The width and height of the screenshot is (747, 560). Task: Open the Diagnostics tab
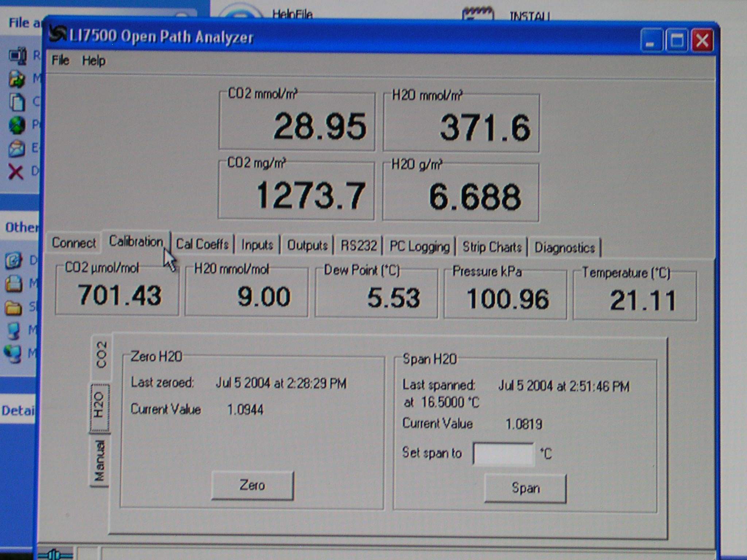(x=564, y=248)
